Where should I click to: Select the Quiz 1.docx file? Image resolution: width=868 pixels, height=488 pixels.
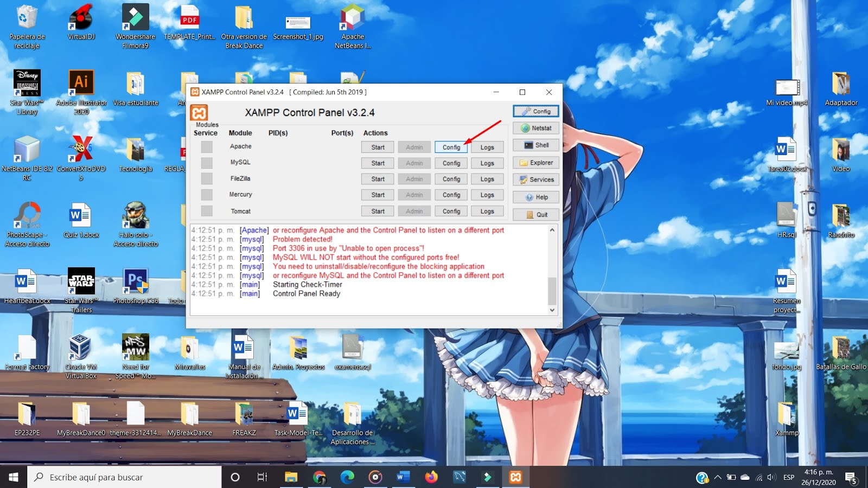81,220
